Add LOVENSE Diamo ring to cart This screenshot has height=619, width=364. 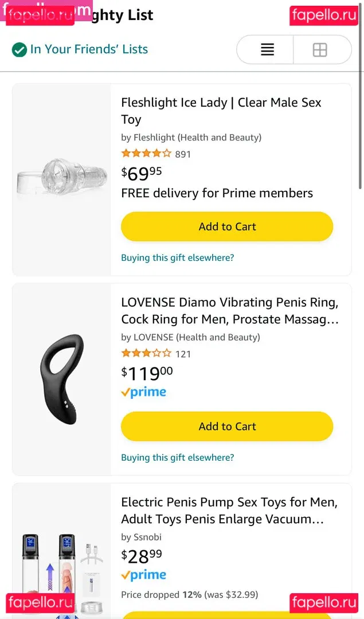[x=227, y=426]
